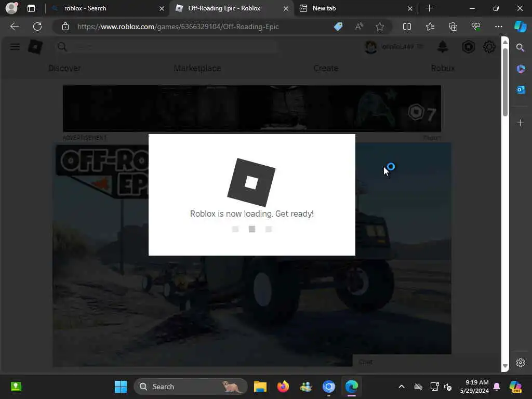Click the Roblox logo home icon

35,47
